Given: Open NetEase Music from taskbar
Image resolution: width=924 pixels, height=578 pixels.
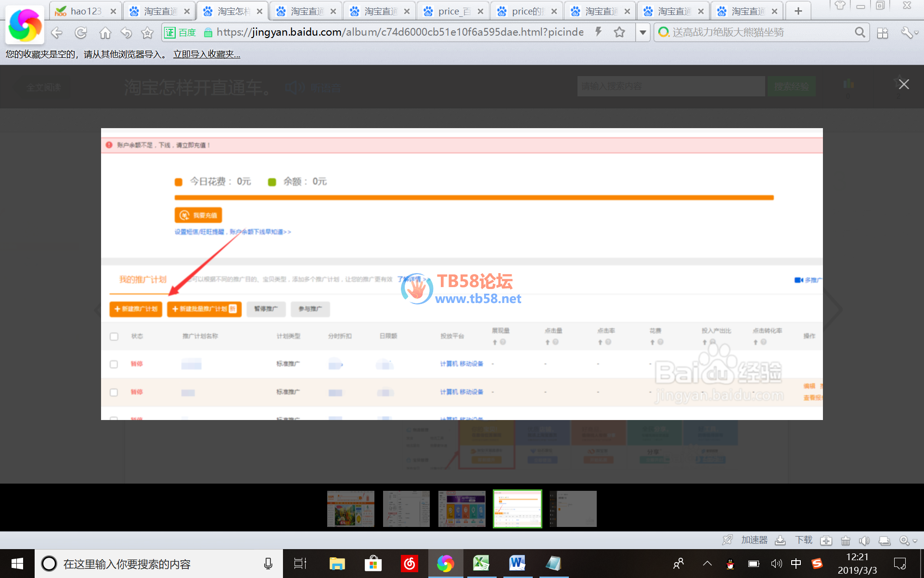Looking at the screenshot, I should click(410, 563).
